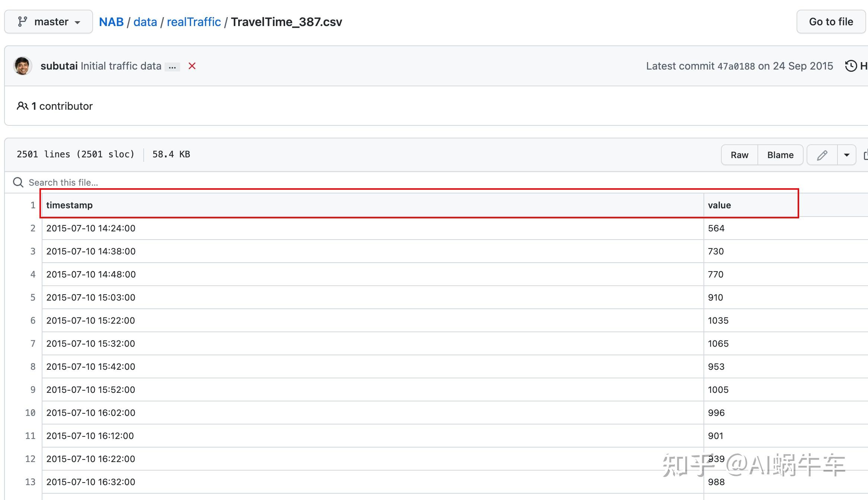
Task: Click the git branch icon
Action: 22,22
